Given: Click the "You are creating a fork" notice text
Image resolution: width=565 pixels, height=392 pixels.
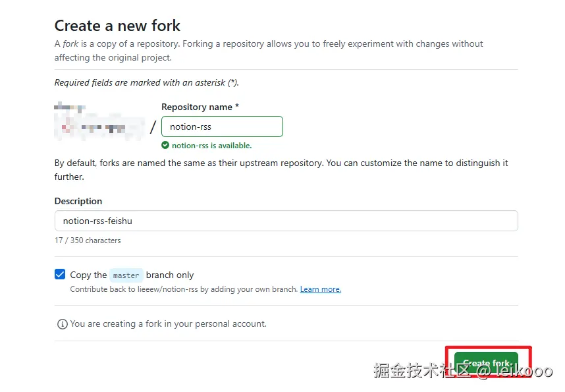Looking at the screenshot, I should coord(168,324).
